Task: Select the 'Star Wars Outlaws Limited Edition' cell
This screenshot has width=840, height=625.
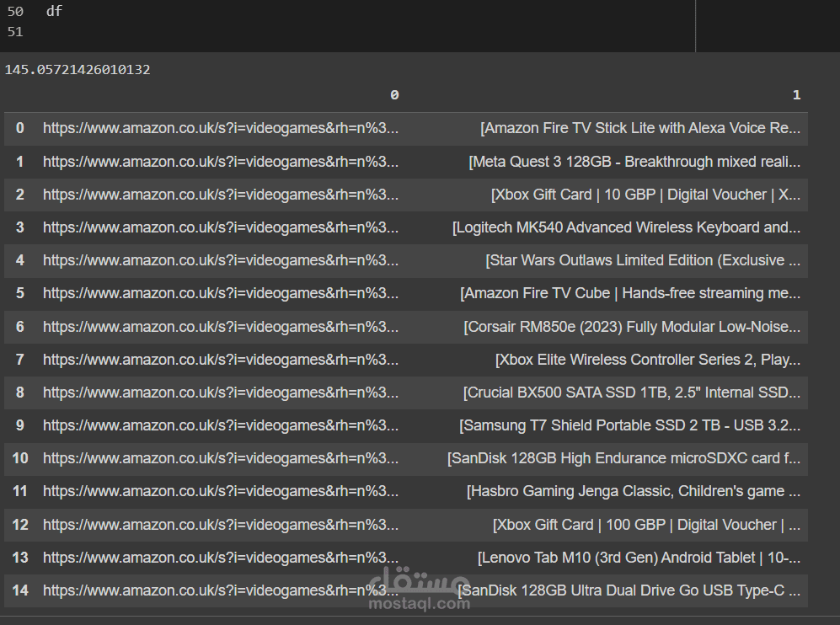Action: pos(643,260)
